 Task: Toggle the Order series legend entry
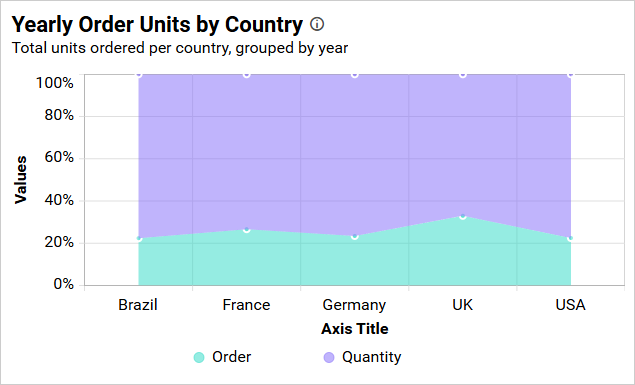coord(222,357)
